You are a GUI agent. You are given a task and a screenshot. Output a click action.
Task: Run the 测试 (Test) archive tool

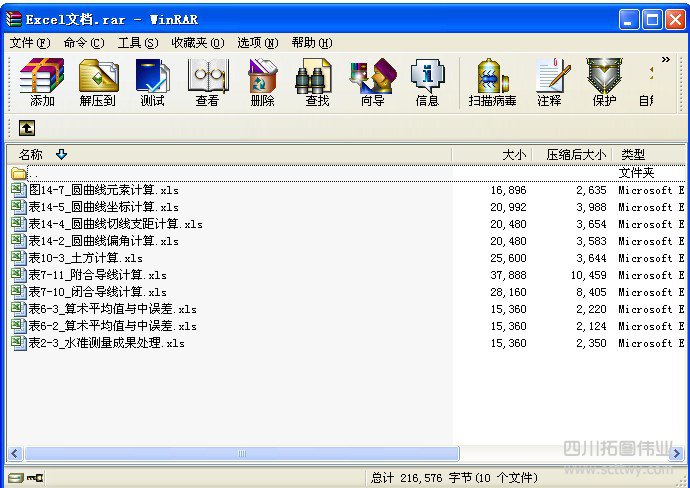pos(152,82)
